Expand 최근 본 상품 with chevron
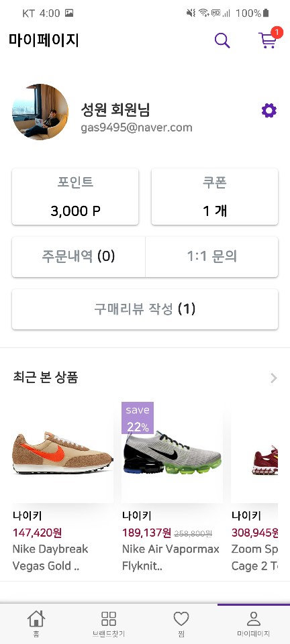This screenshot has height=644, width=290. (x=274, y=378)
